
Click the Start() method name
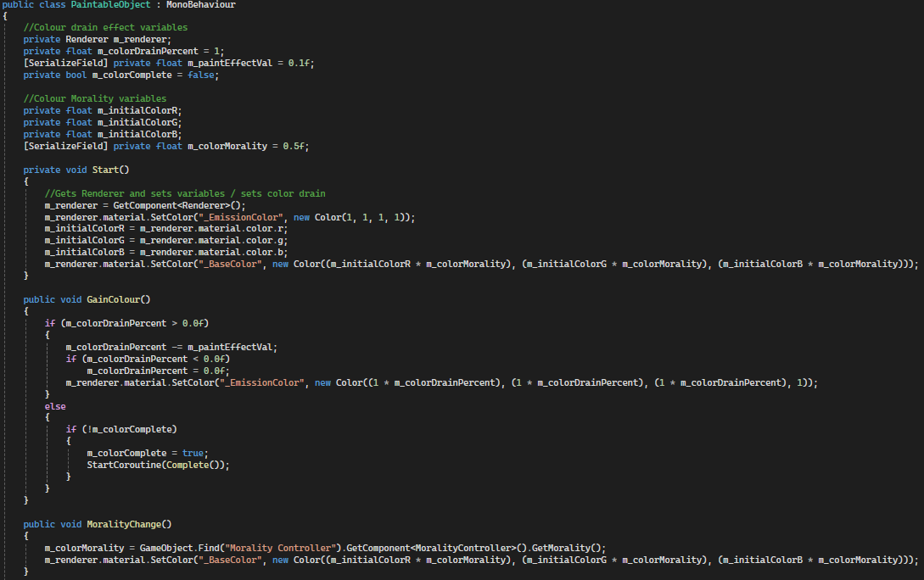[111, 170]
